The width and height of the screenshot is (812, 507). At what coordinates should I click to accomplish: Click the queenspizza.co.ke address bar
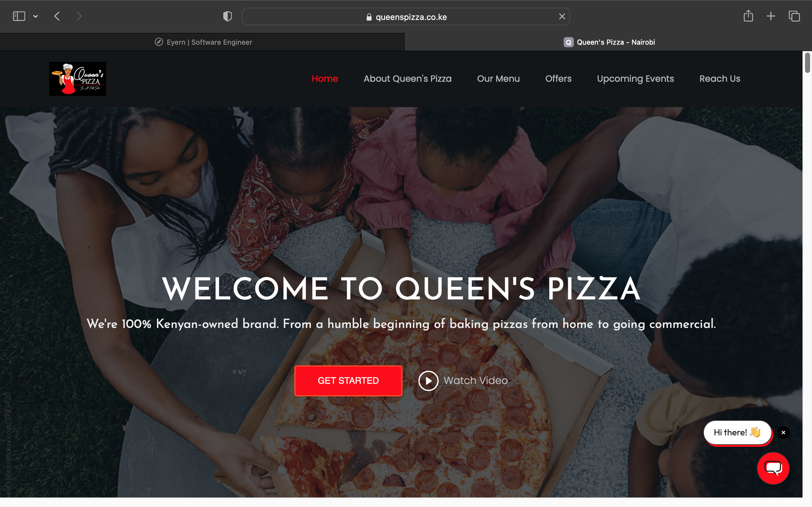(406, 17)
